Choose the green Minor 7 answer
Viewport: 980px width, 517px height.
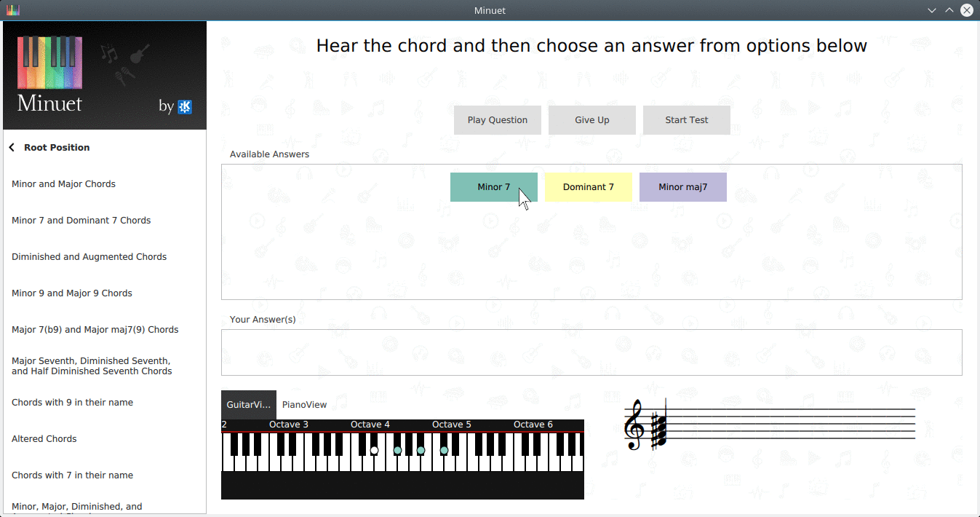[493, 187]
